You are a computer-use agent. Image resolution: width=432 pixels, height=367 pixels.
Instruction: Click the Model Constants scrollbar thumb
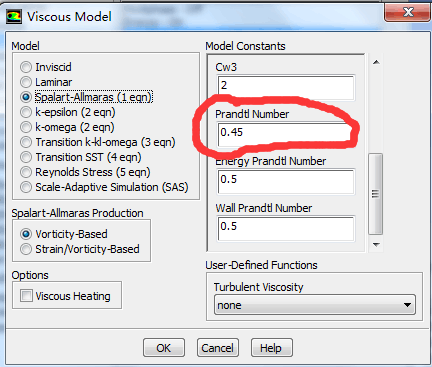(x=375, y=194)
